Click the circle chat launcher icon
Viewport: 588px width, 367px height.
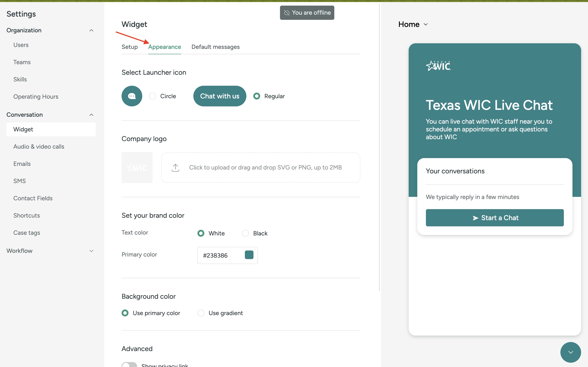pyautogui.click(x=132, y=96)
